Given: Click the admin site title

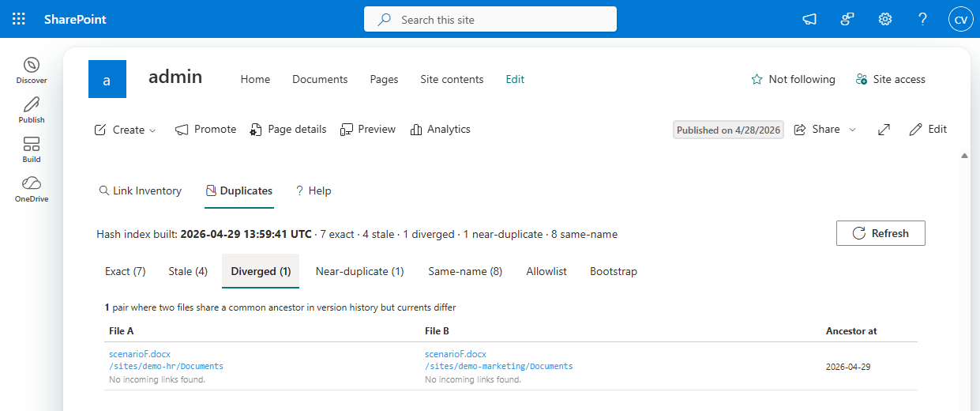Looking at the screenshot, I should click(175, 77).
